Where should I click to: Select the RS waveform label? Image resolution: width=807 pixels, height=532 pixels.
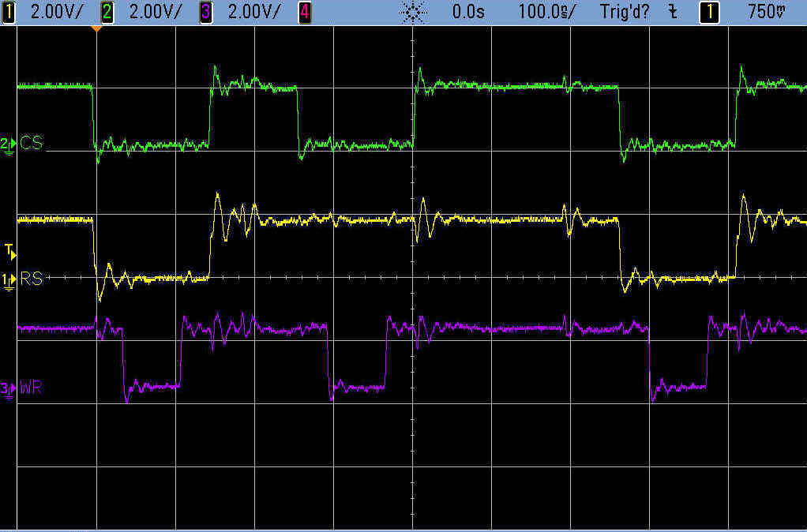click(32, 278)
